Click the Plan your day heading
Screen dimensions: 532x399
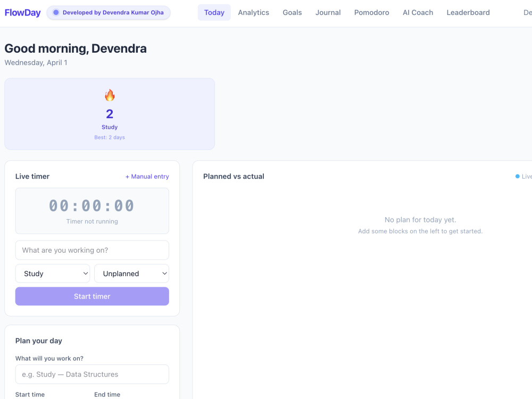pos(39,340)
